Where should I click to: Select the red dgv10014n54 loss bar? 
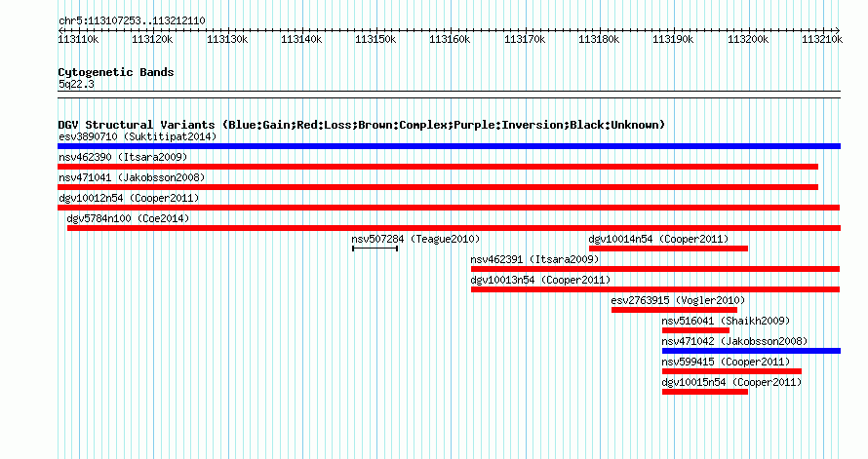669,249
